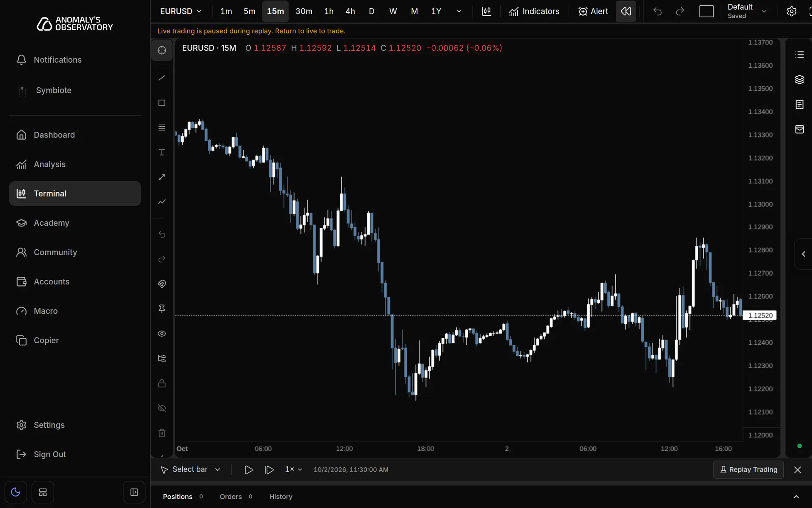Screen dimensions: 812x508
Task: Toggle the magnet snap mode
Action: click(x=162, y=284)
